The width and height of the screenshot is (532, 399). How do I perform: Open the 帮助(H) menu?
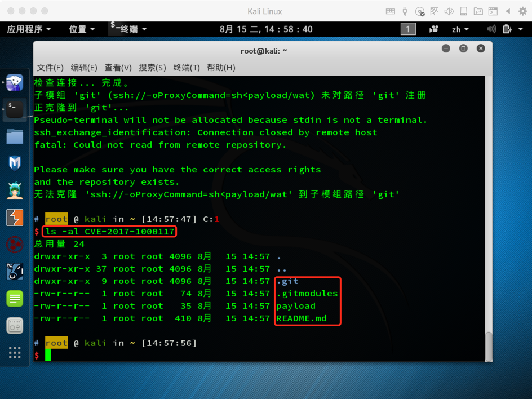click(x=221, y=68)
